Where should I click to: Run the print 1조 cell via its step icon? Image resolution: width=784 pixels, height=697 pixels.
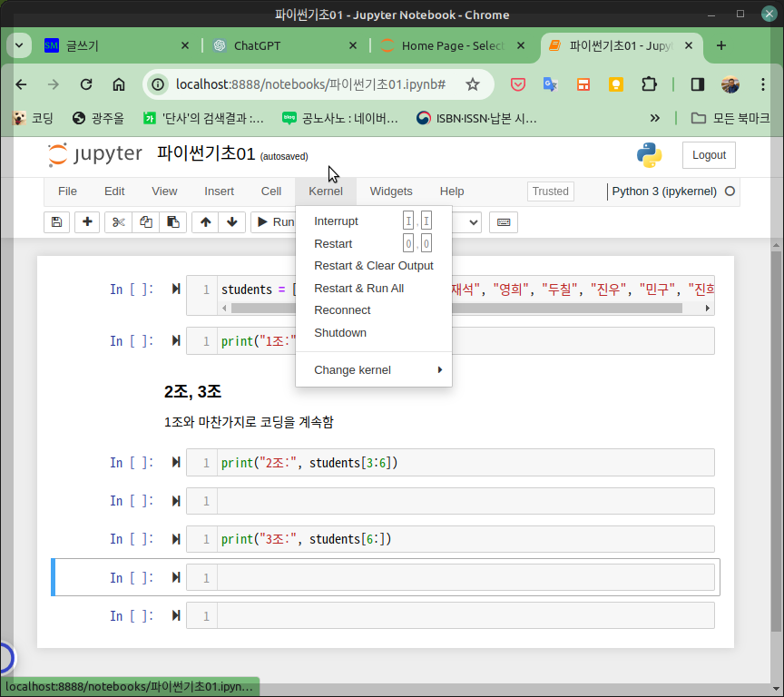tap(176, 340)
